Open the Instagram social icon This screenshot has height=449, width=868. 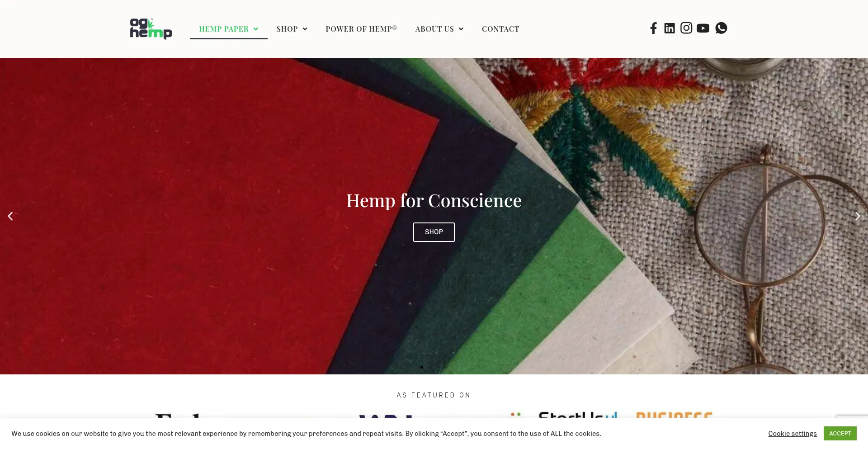pos(686,28)
